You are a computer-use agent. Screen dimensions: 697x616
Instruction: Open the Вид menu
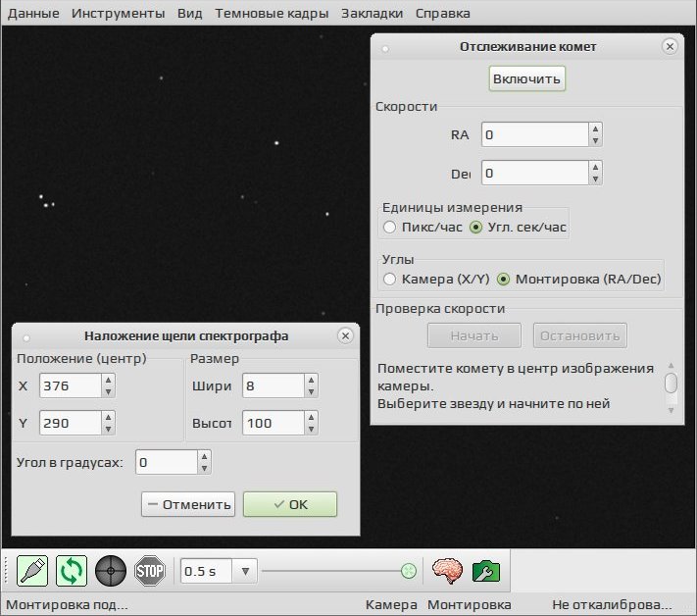point(190,14)
